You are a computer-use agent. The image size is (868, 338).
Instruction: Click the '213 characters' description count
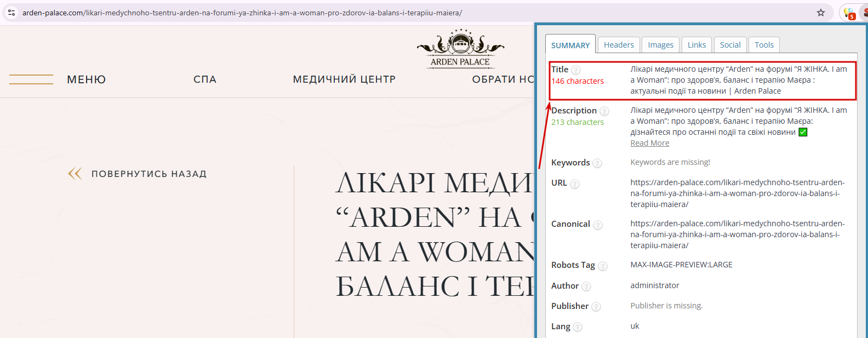(578, 122)
